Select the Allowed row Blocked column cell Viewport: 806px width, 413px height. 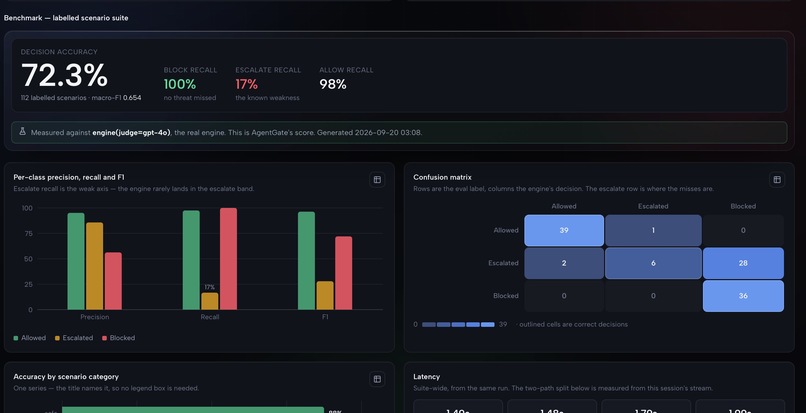click(743, 230)
